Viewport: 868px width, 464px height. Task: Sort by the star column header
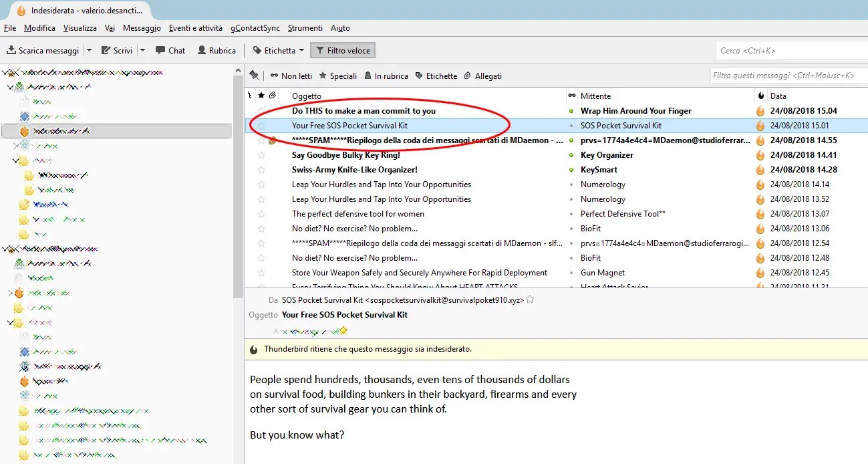261,96
